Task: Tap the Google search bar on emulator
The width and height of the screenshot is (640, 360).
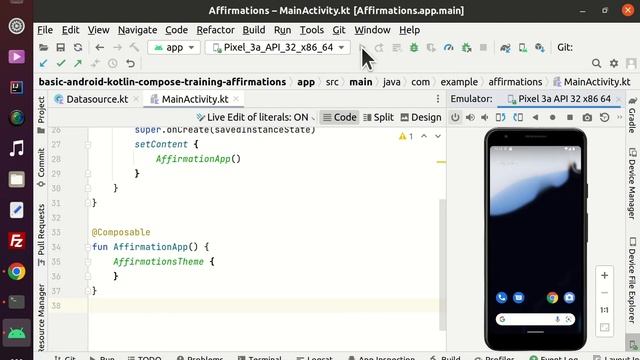Action: pos(535,319)
